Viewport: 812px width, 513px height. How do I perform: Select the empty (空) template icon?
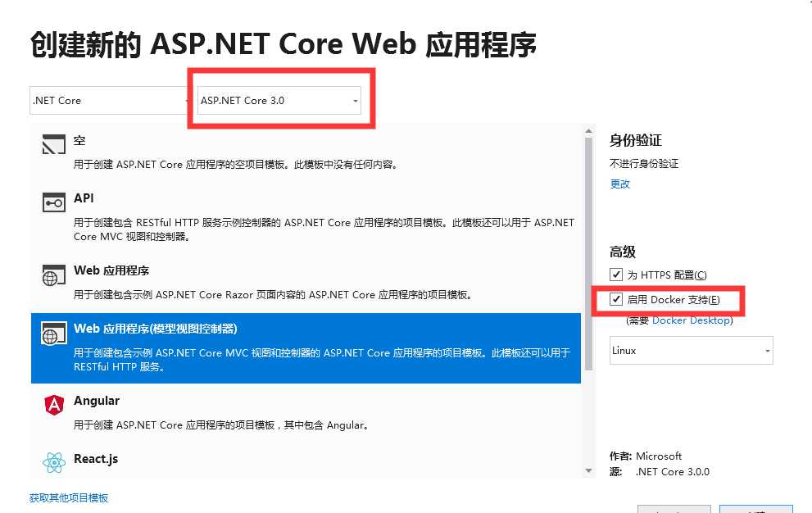54,144
